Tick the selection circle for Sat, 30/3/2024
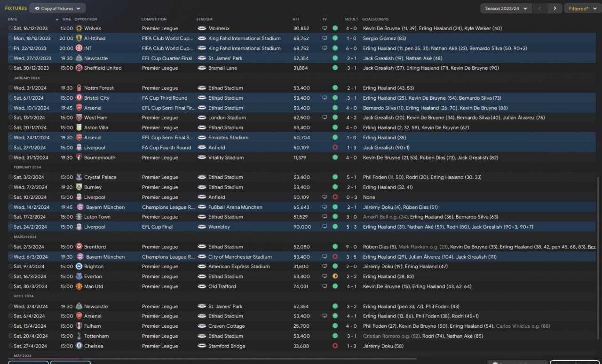The image size is (602, 364). pos(10,286)
